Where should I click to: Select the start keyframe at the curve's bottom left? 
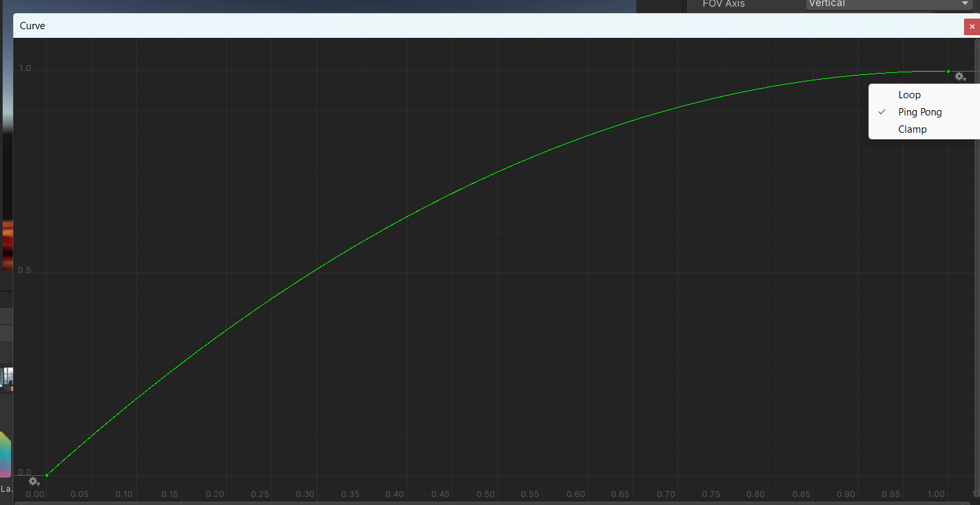[x=46, y=475]
